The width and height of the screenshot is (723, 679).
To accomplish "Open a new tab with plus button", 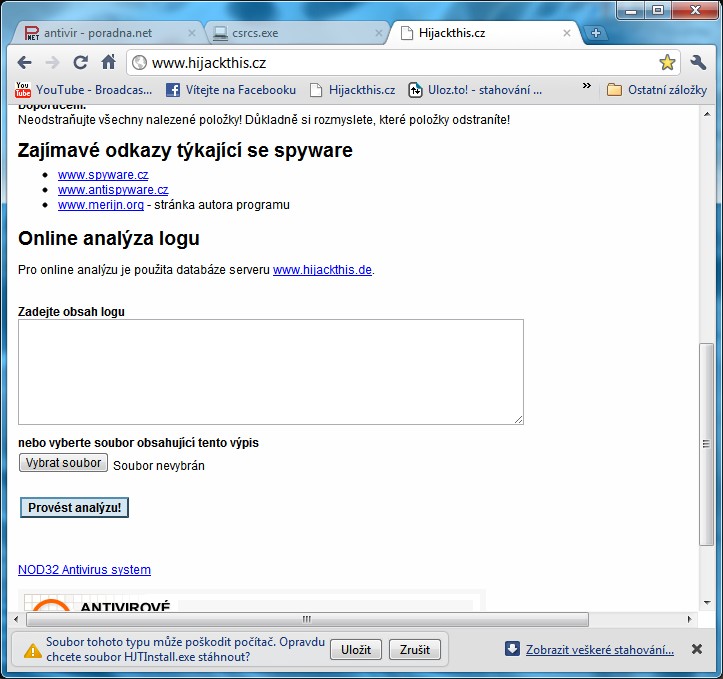I will click(596, 33).
